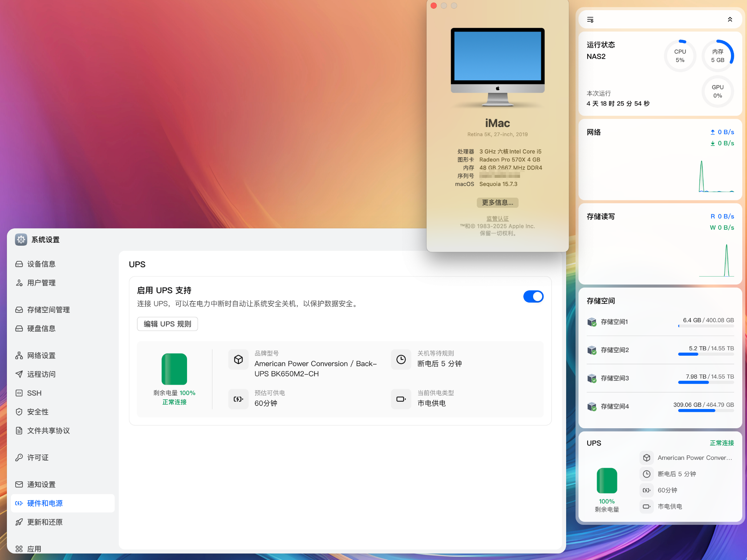Open the widget panel filter settings icon
This screenshot has width=747, height=560.
coord(590,20)
